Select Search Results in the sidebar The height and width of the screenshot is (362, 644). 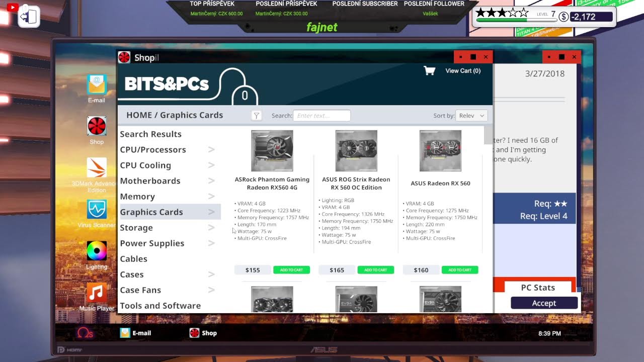(150, 134)
